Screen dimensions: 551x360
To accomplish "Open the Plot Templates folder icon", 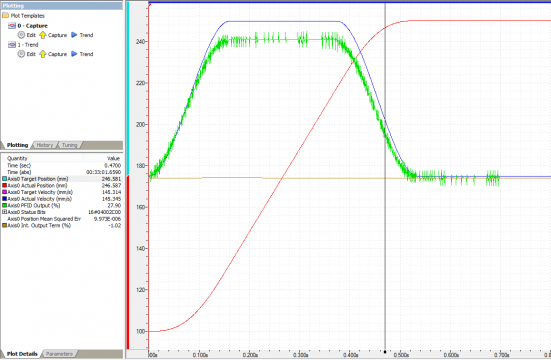I will (5, 15).
